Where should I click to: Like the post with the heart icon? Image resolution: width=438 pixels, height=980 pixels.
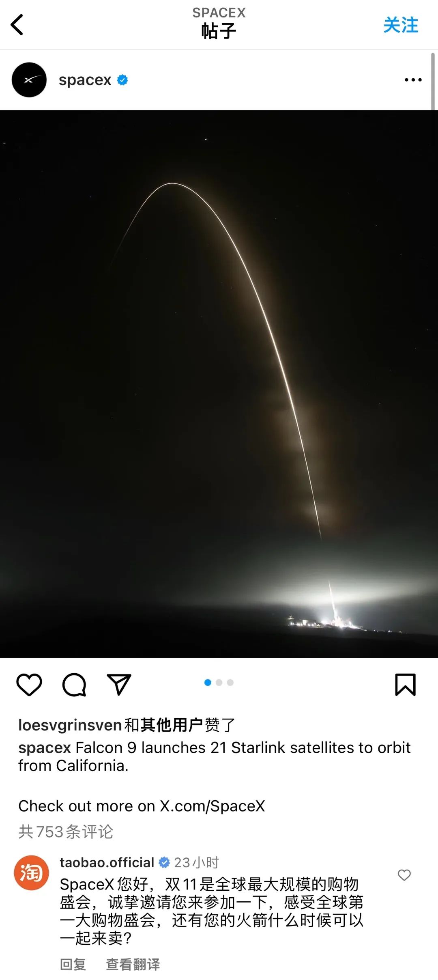tap(29, 685)
